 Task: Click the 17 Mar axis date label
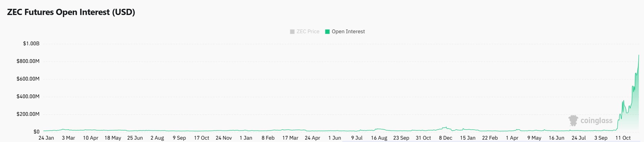click(x=290, y=138)
